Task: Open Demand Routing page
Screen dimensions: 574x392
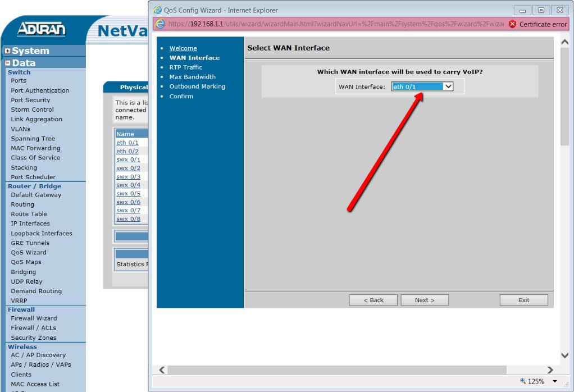Action: 37,291
